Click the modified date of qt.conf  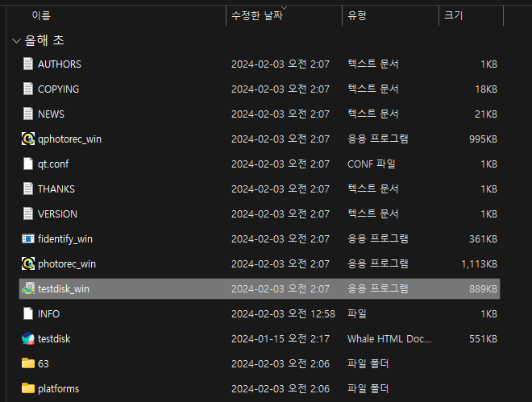(281, 164)
